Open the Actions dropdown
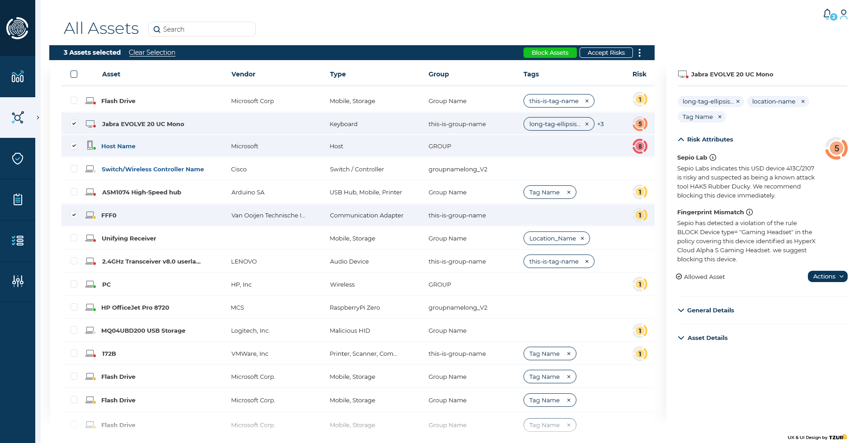 tap(827, 276)
